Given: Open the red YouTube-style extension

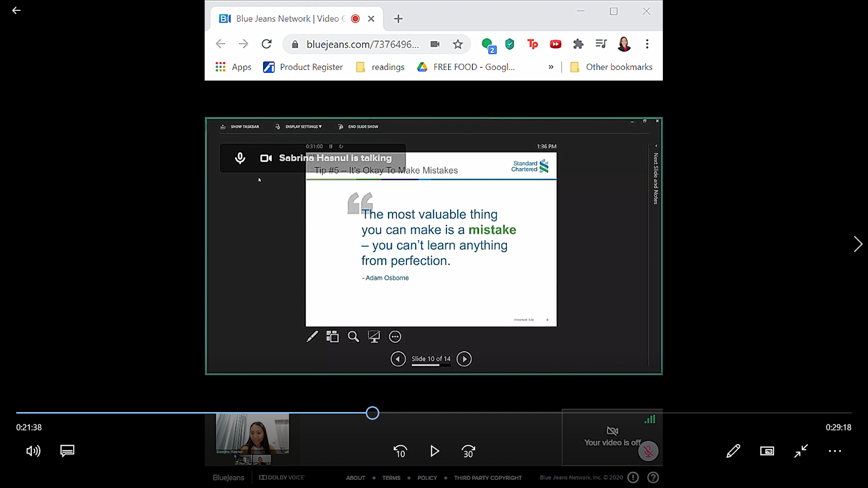Looking at the screenshot, I should click(556, 44).
